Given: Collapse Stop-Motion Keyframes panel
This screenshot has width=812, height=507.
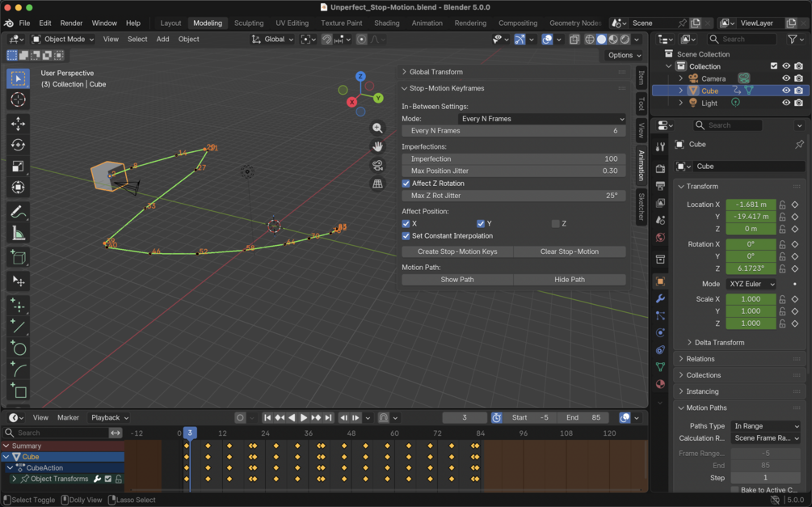Looking at the screenshot, I should coord(405,89).
